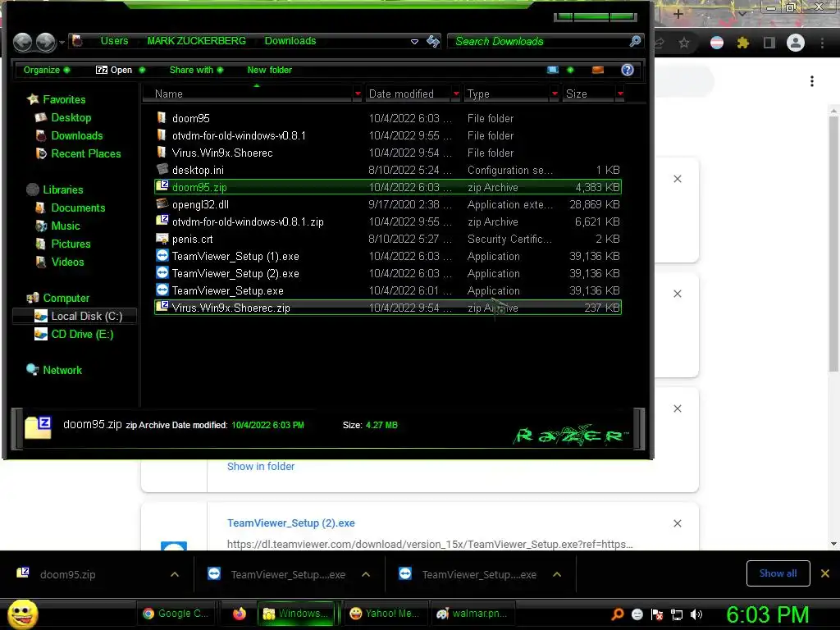The image size is (840, 630).
Task: Click New folder in toolbar
Action: pos(269,70)
